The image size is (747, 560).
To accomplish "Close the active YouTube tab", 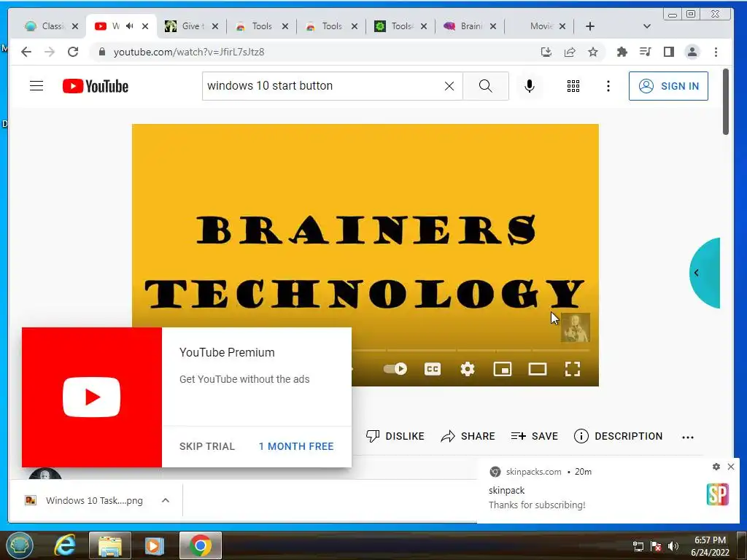I will point(145,26).
